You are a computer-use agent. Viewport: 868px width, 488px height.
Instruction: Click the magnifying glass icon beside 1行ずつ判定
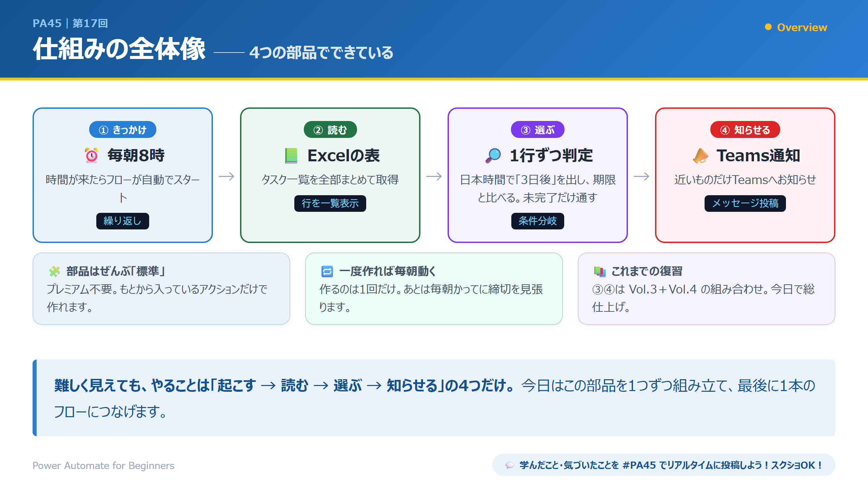493,156
